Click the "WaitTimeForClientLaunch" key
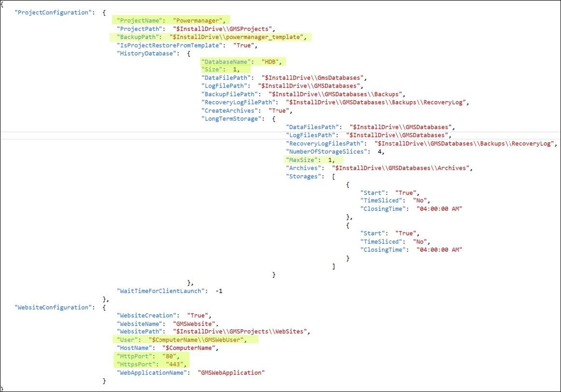The image size is (561, 392). coord(161,291)
